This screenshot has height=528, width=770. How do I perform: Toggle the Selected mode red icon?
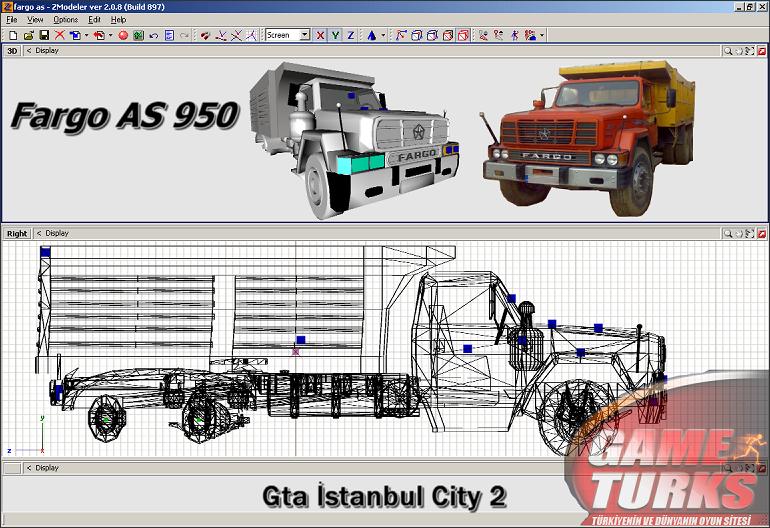pos(205,35)
